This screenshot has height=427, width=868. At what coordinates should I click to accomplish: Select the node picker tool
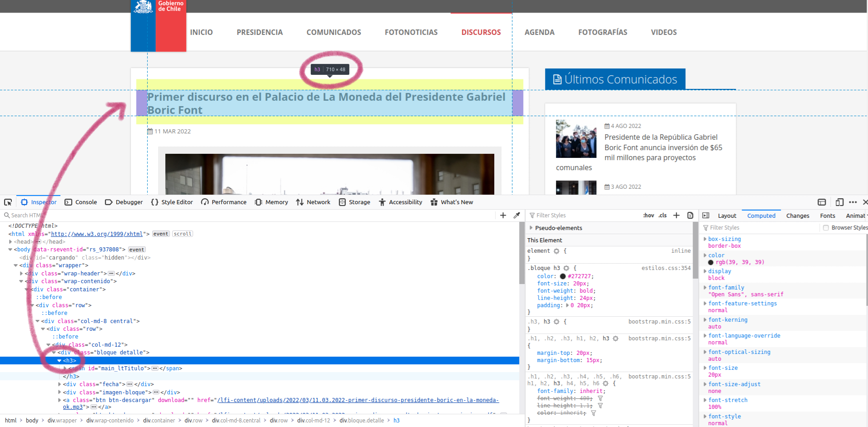point(8,201)
